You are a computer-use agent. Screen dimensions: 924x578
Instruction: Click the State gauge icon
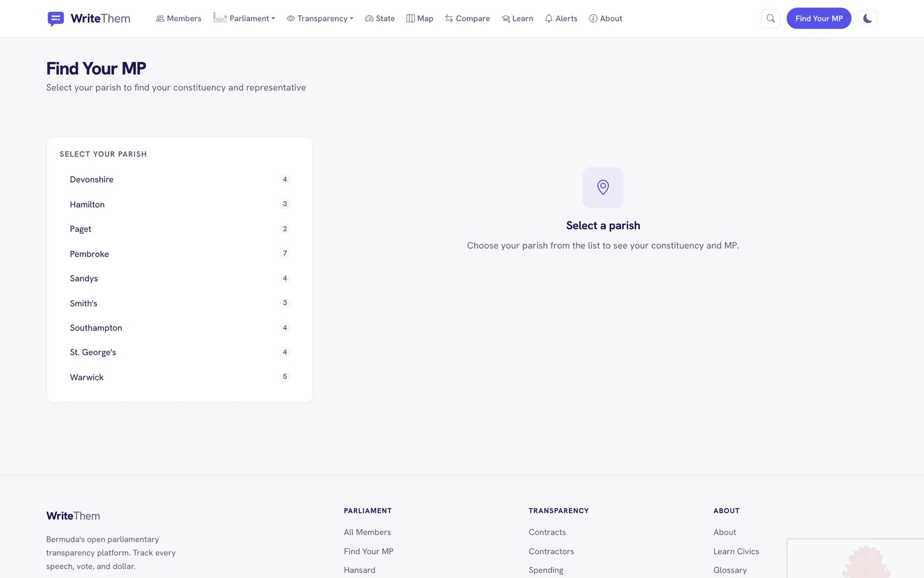[x=369, y=18]
